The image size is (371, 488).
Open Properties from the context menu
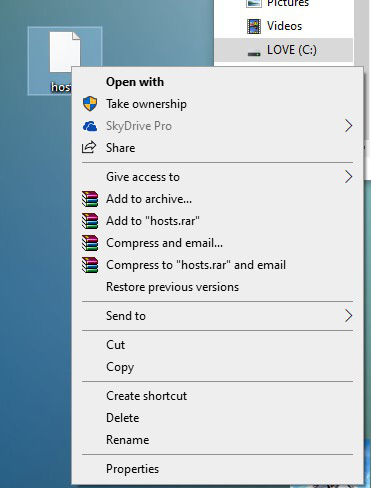(x=217, y=469)
